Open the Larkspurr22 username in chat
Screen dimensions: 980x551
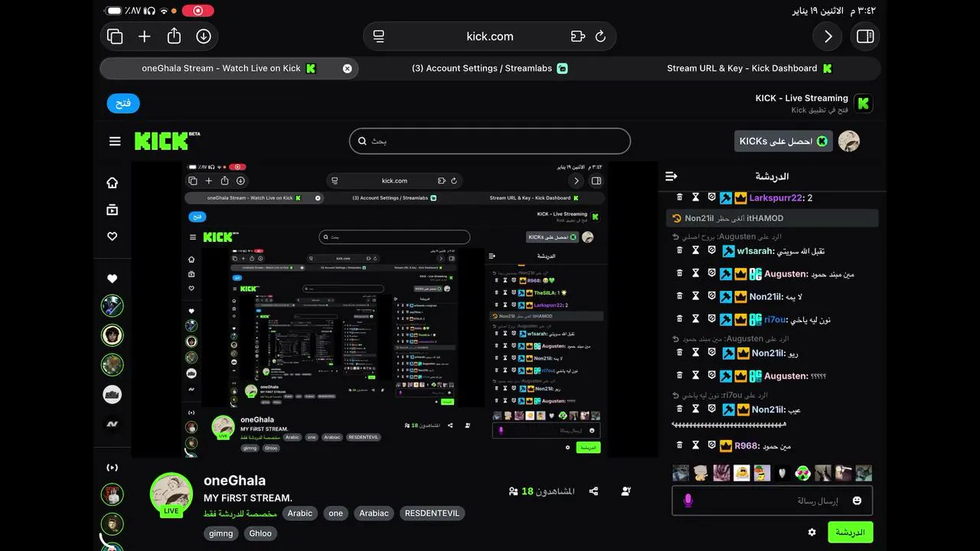(776, 197)
